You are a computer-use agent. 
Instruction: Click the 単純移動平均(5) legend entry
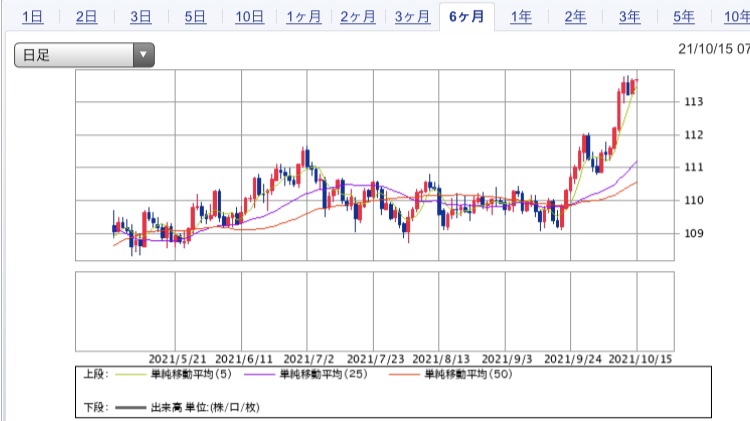[x=191, y=375]
